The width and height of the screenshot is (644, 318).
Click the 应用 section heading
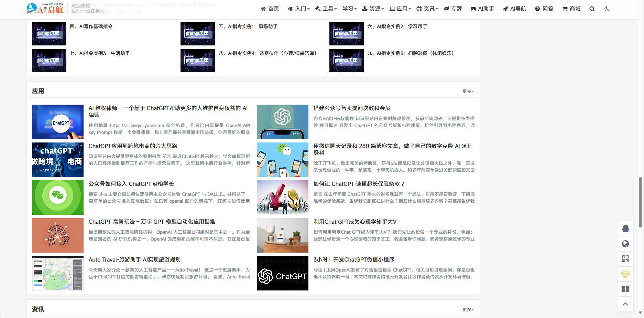tap(38, 91)
